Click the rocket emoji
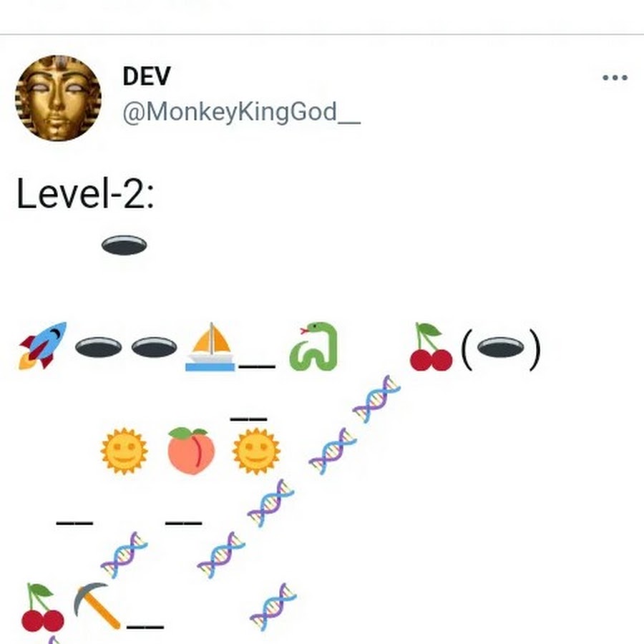The image size is (644, 644). tap(43, 346)
